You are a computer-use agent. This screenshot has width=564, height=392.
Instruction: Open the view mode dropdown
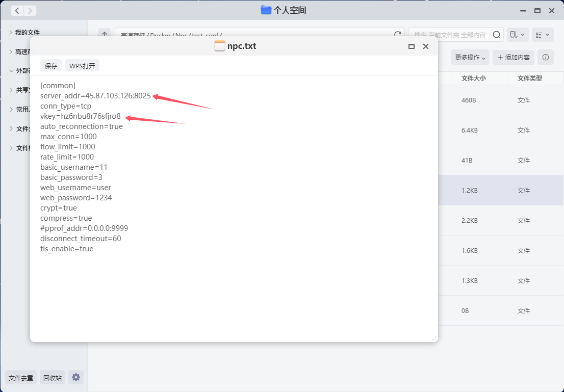click(x=543, y=35)
